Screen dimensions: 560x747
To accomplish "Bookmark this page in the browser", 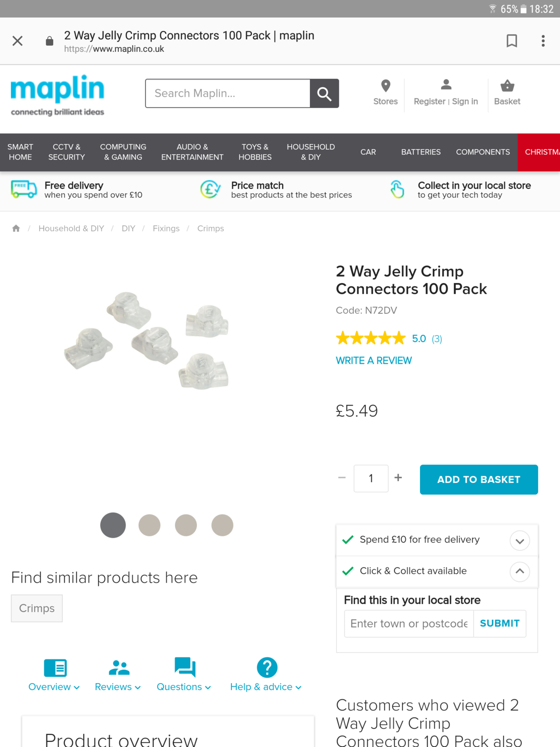I will click(512, 41).
